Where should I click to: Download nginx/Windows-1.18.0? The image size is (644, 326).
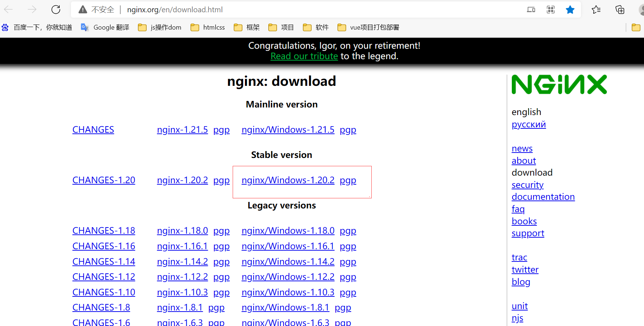pyautogui.click(x=288, y=231)
